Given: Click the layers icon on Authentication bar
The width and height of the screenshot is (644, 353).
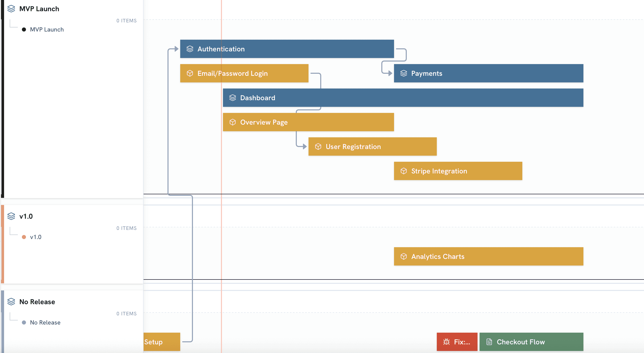Looking at the screenshot, I should point(190,49).
